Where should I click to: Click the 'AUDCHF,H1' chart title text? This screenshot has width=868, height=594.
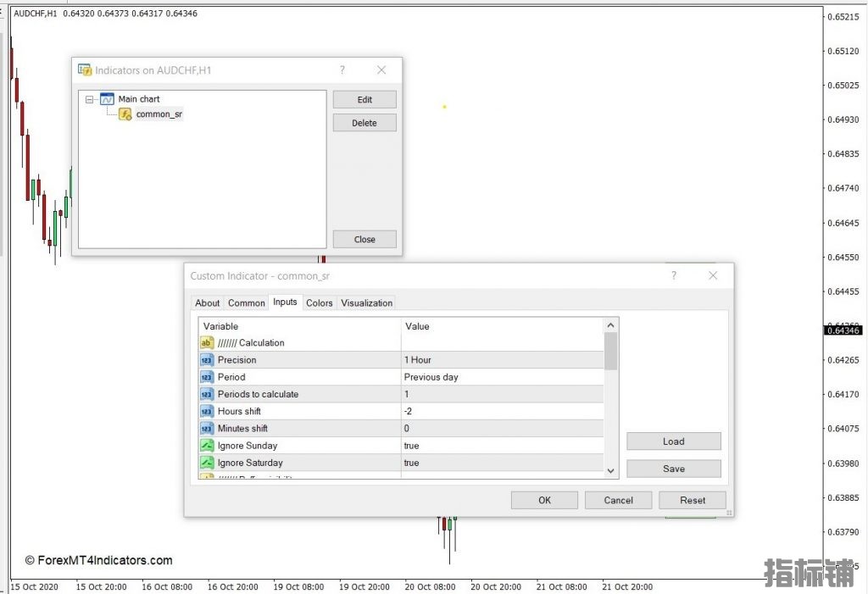(36, 14)
